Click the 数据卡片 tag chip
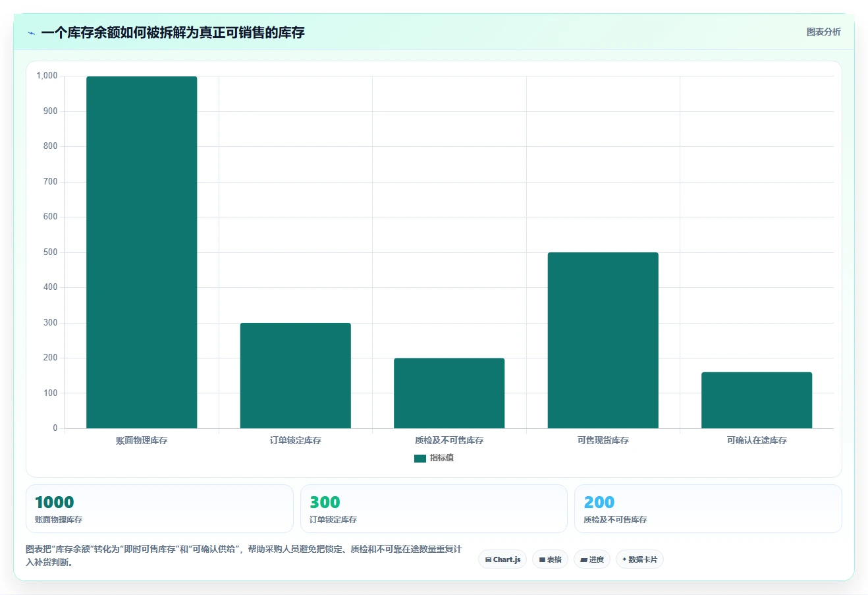 pyautogui.click(x=639, y=559)
